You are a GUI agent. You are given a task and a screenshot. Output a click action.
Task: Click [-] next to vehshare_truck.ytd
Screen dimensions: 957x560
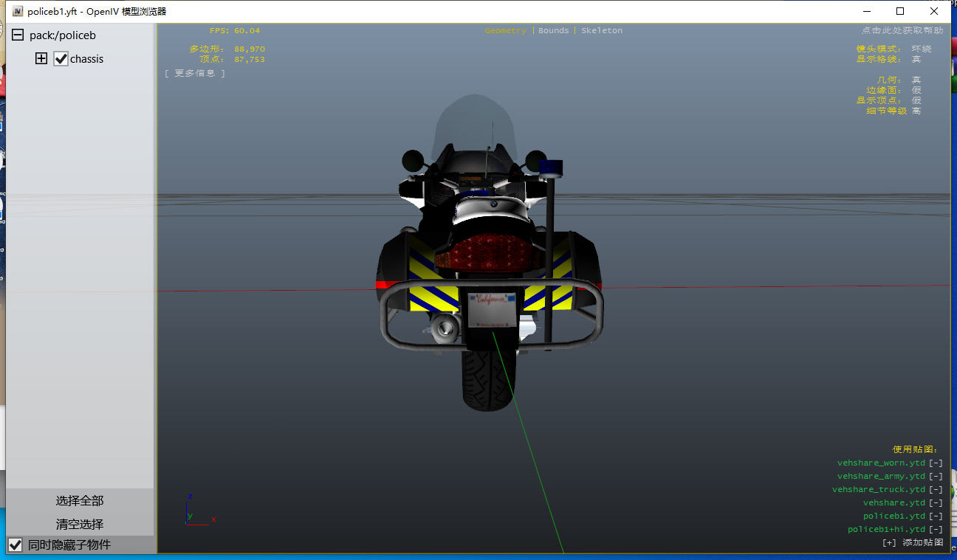click(936, 490)
